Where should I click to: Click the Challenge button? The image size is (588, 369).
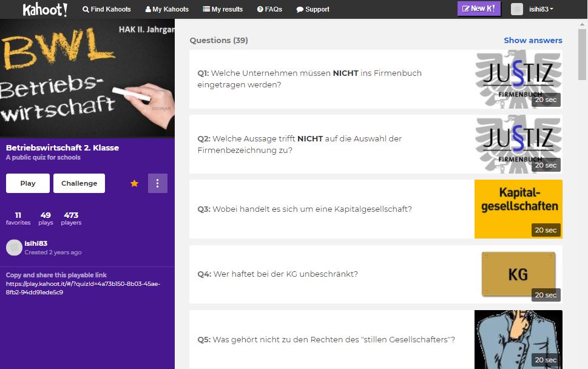click(79, 183)
